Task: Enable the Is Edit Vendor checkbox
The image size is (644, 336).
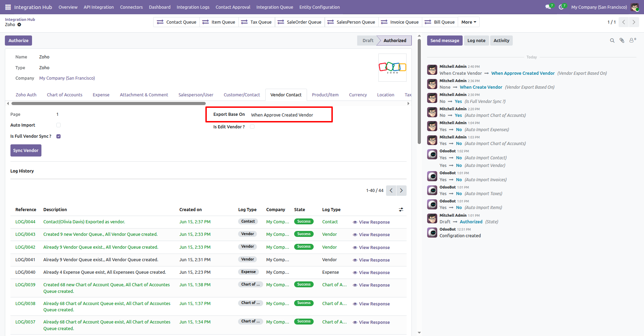Action: (x=252, y=127)
